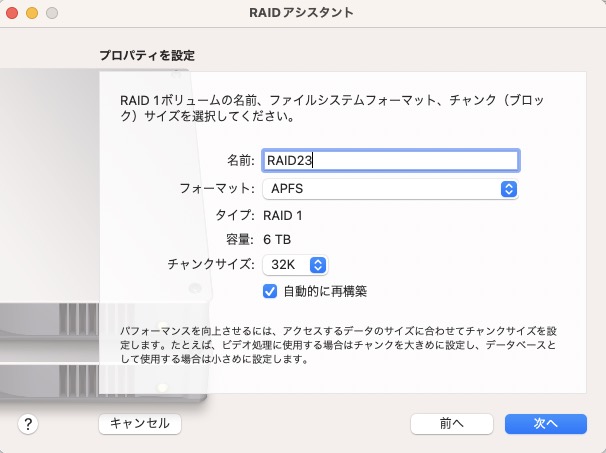Image resolution: width=606 pixels, height=453 pixels.
Task: Go back with the 前へ button
Action: pos(451,424)
